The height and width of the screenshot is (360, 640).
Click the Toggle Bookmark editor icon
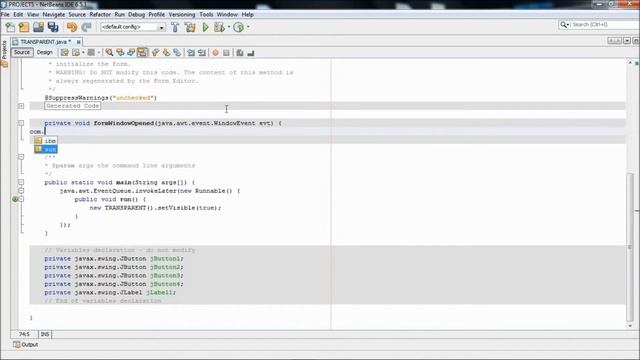pyautogui.click(x=177, y=53)
